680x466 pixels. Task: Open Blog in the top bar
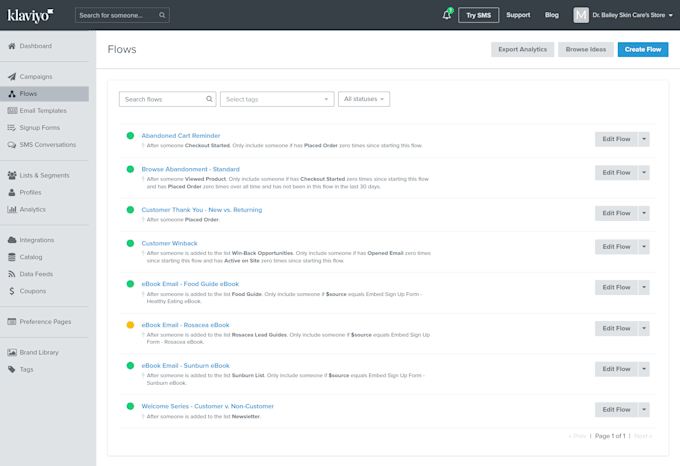pyautogui.click(x=552, y=15)
